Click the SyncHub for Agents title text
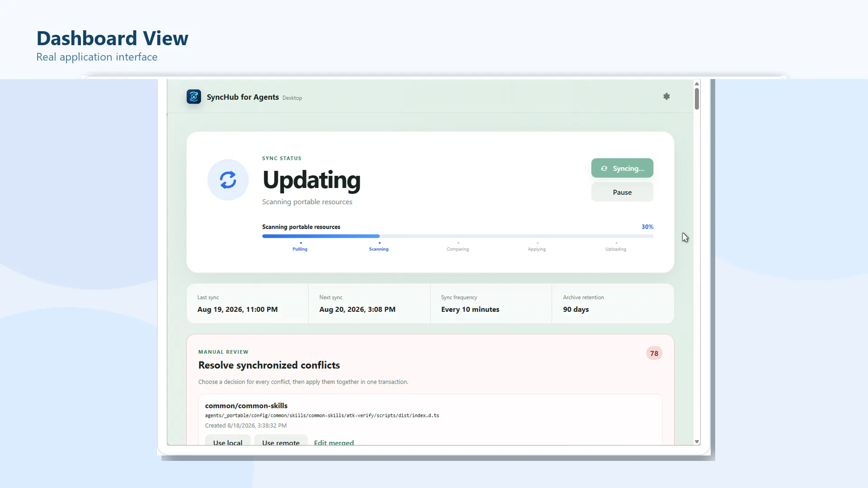 243,97
